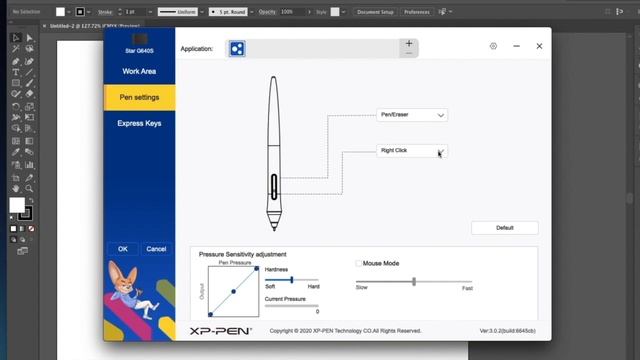Click the Star G640S tablet device icon
This screenshot has width=640, height=360.
pyautogui.click(x=140, y=40)
